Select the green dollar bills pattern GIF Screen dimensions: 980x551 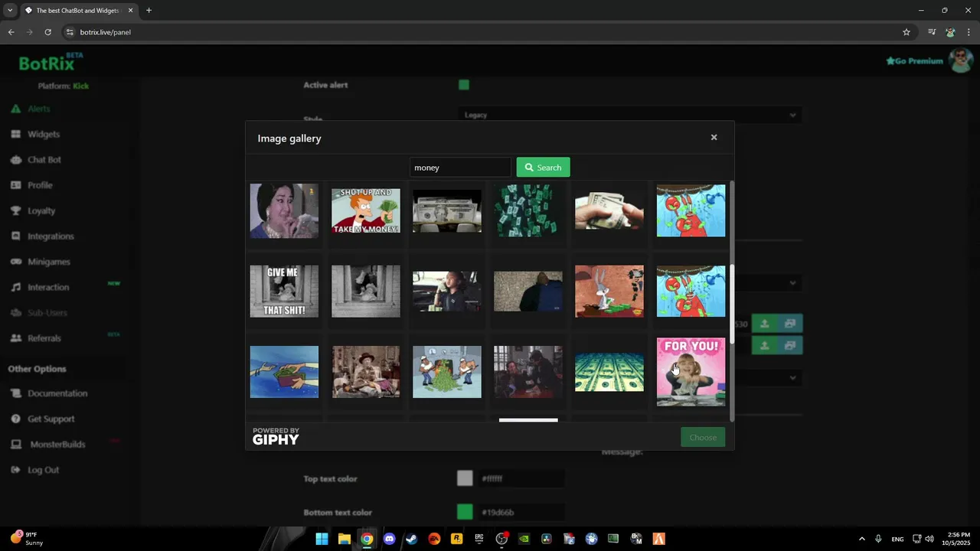(x=609, y=372)
